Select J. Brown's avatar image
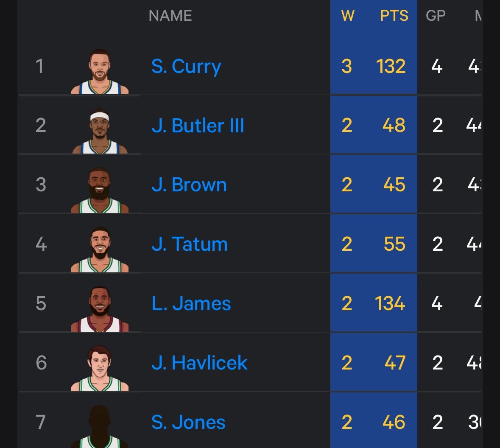This screenshot has width=500, height=448. coord(100,190)
